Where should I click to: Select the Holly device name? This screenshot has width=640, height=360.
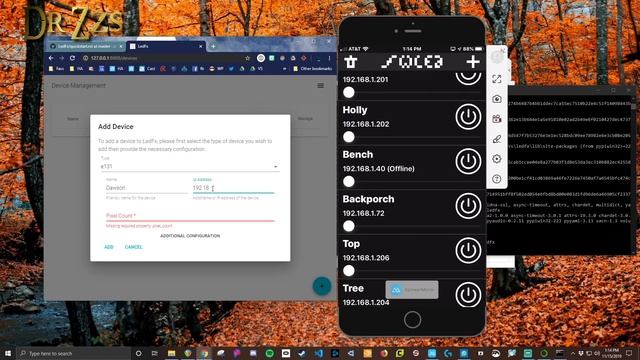click(x=355, y=110)
